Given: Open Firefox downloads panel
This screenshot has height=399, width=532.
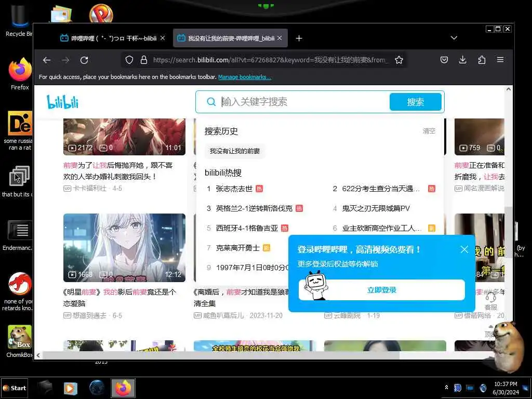Looking at the screenshot, I should (462, 60).
